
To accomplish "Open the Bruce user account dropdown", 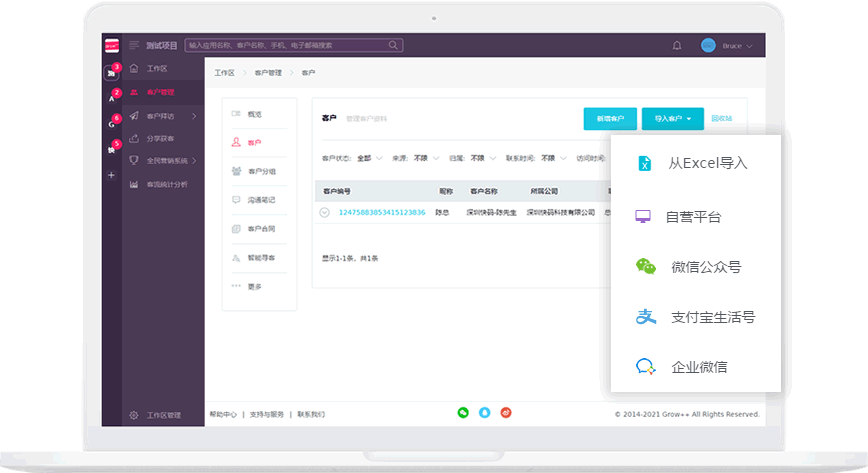I will point(728,46).
